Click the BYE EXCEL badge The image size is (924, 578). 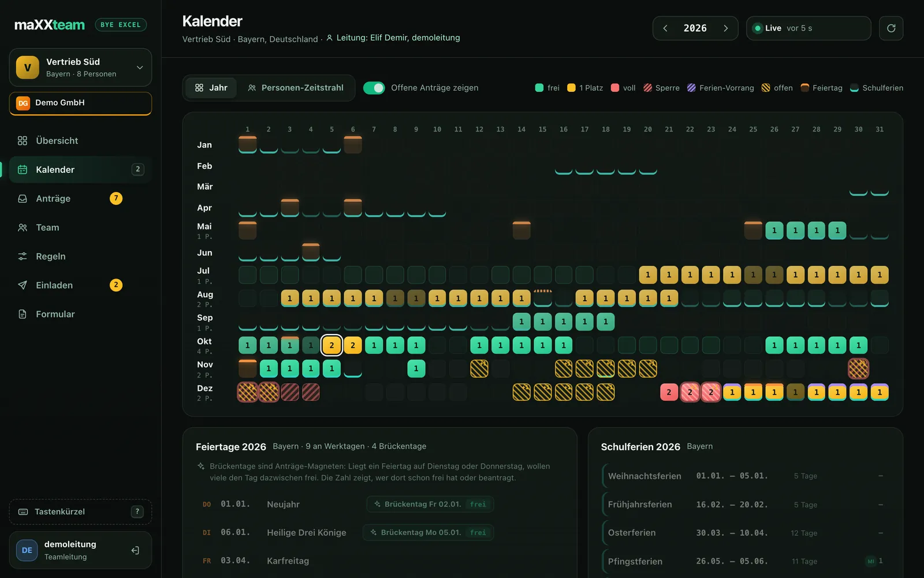click(x=121, y=25)
